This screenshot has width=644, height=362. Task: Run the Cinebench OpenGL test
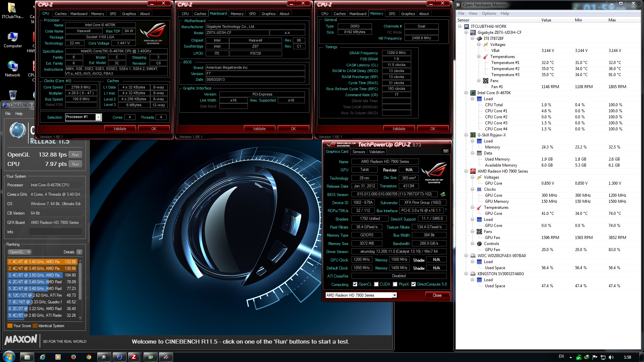(x=75, y=155)
